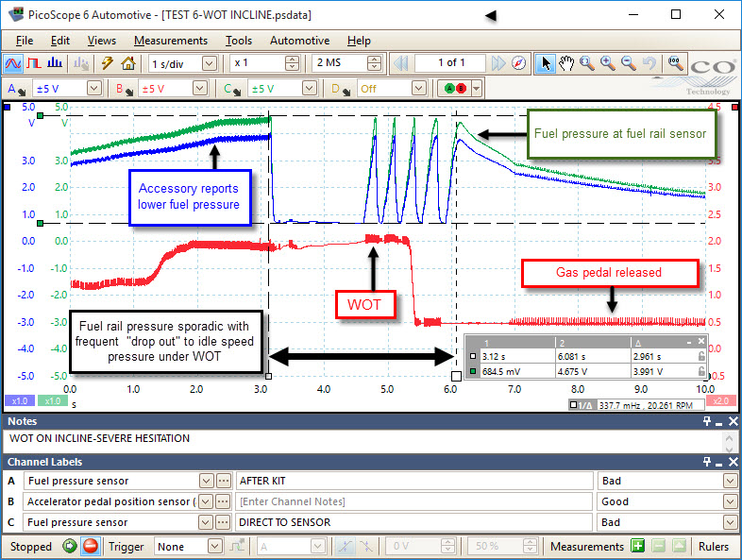Click the Measurements label in status bar
Viewport: 742px width, 560px height.
587,546
